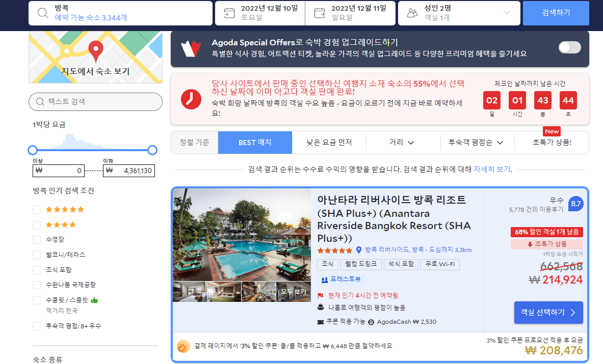Click the orange coupon badge icon at bottom
The height and width of the screenshot is (364, 603).
(183, 346)
